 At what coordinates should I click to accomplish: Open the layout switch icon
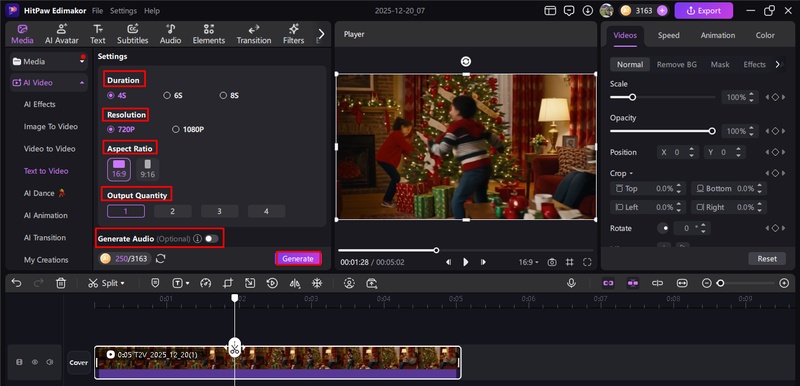tap(550, 11)
